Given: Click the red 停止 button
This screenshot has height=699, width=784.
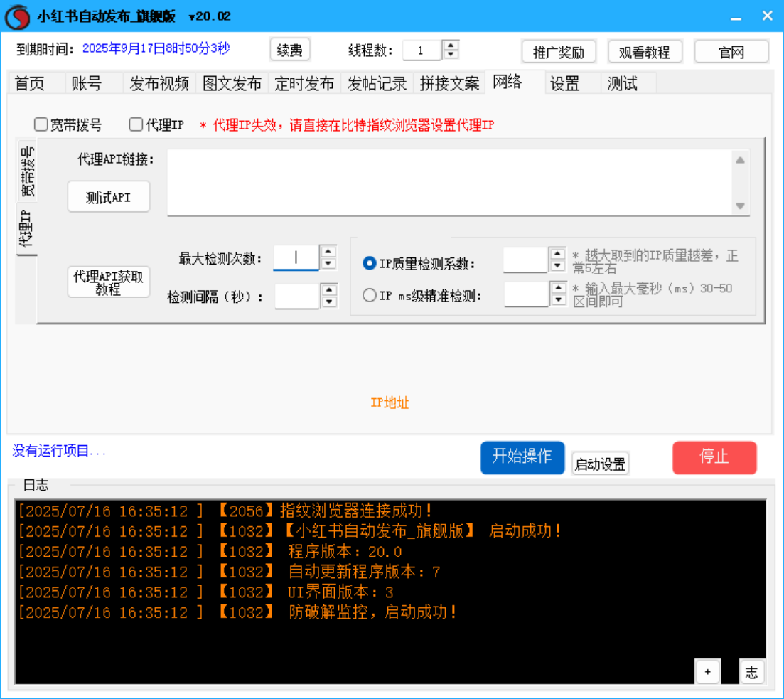Looking at the screenshot, I should coord(714,457).
